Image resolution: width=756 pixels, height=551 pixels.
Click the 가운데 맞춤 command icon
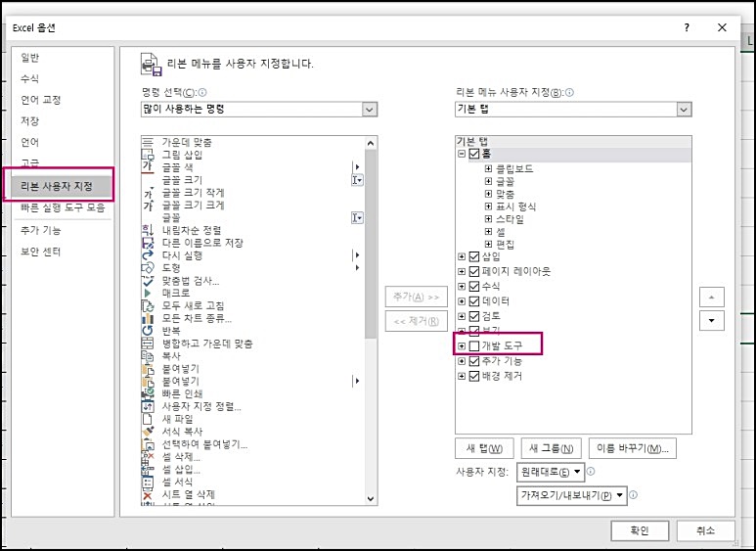[x=148, y=142]
